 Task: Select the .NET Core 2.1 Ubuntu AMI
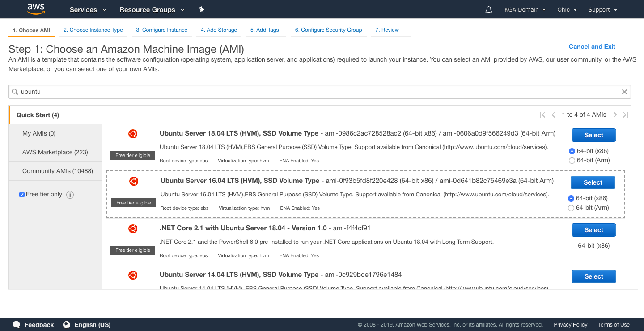click(593, 230)
